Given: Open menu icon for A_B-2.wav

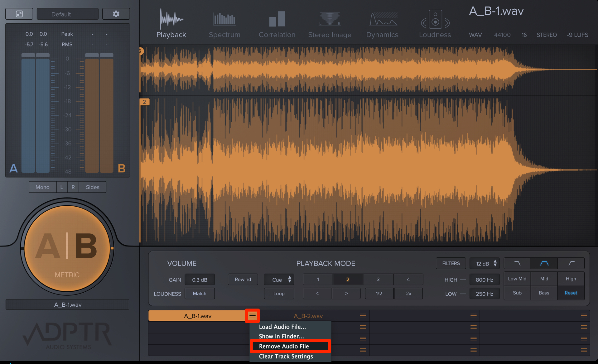Looking at the screenshot, I should pyautogui.click(x=363, y=316).
